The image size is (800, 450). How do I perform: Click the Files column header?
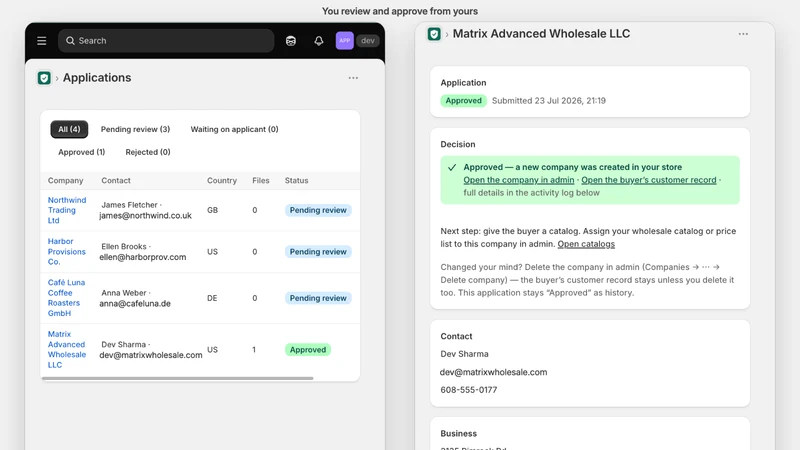(261, 181)
